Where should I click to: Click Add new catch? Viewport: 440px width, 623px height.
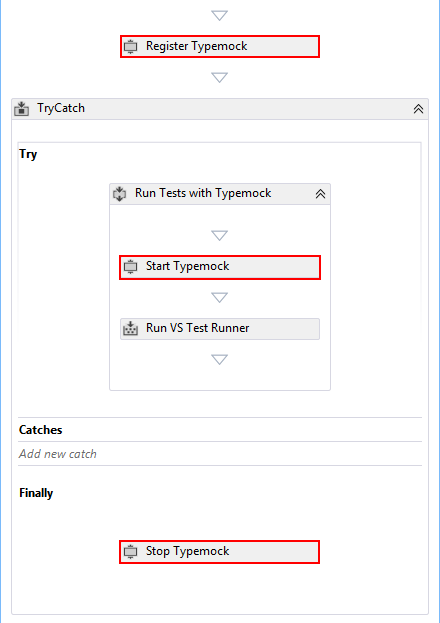(x=58, y=454)
